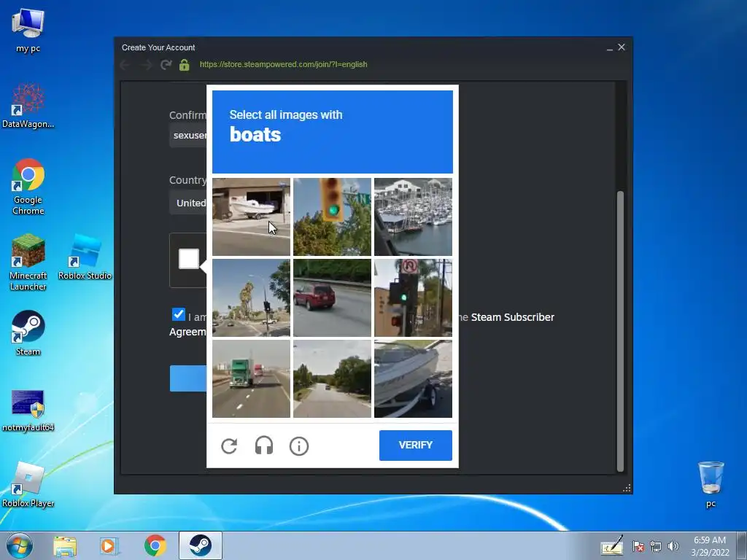The height and width of the screenshot is (560, 747).
Task: Minimize the Create Your Account window
Action: pyautogui.click(x=610, y=47)
